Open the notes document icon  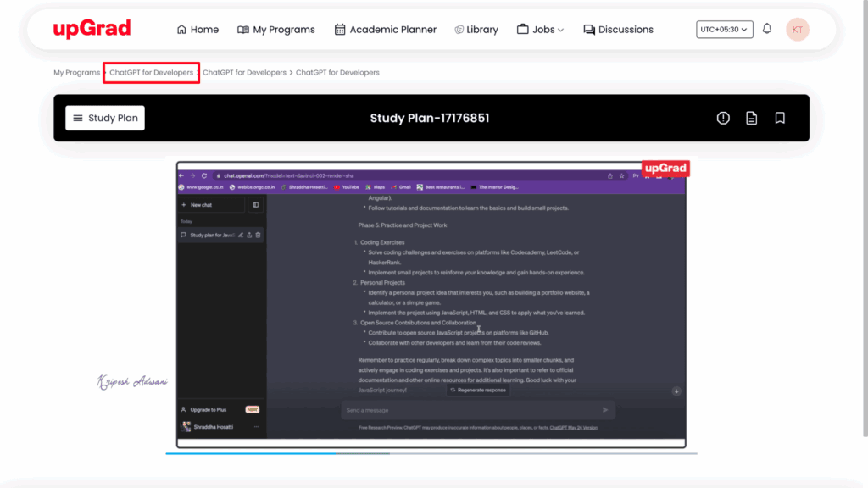click(x=751, y=118)
